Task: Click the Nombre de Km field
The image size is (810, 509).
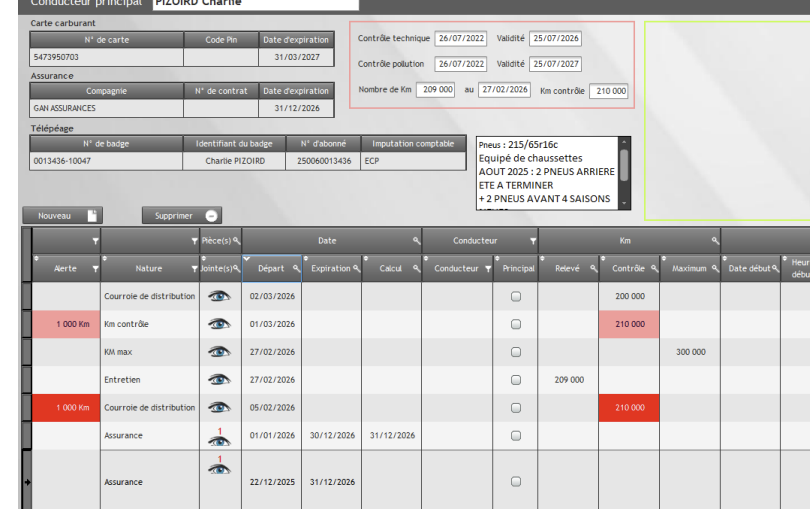Action: point(436,90)
